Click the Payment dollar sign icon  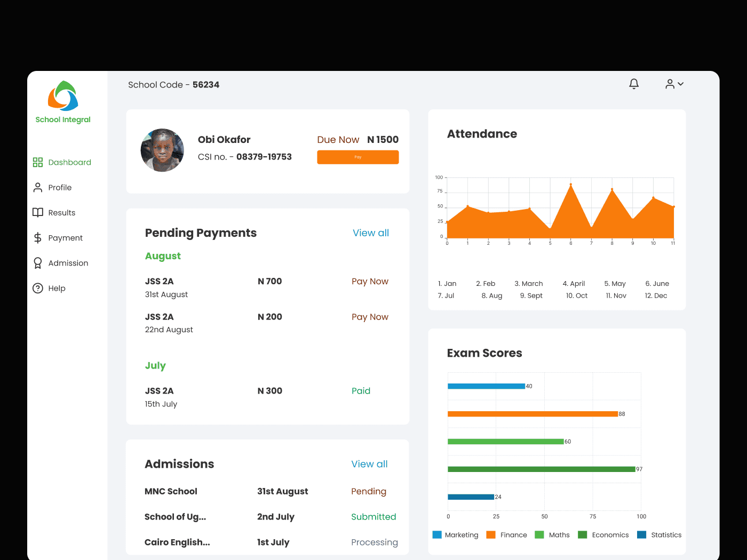(x=38, y=238)
